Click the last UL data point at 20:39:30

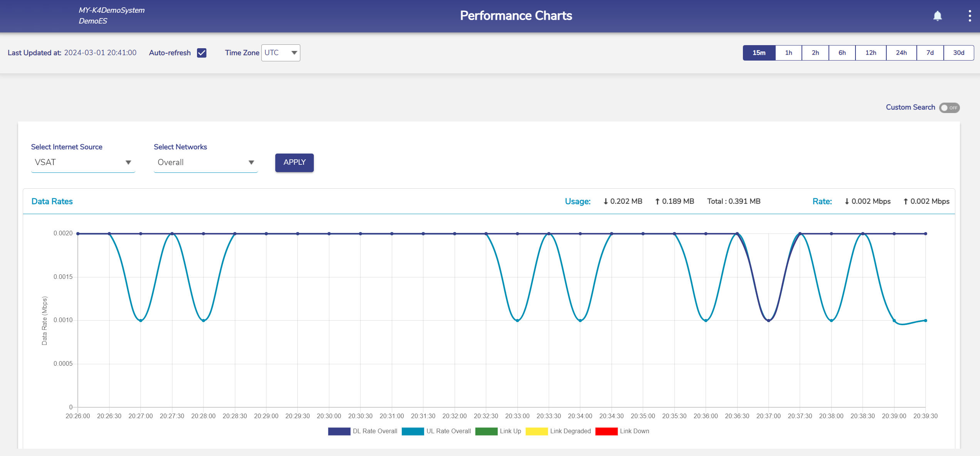(925, 321)
